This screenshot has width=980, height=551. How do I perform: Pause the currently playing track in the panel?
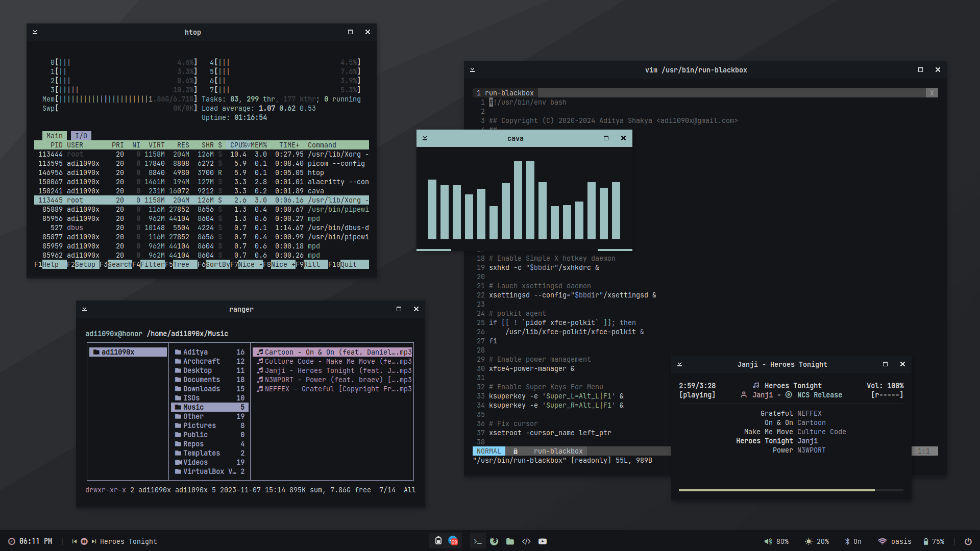84,541
